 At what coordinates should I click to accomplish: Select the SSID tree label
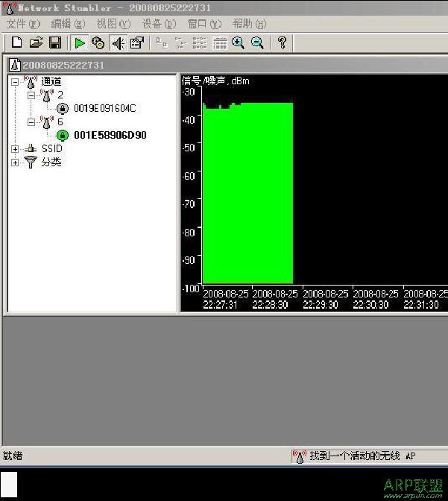[51, 148]
